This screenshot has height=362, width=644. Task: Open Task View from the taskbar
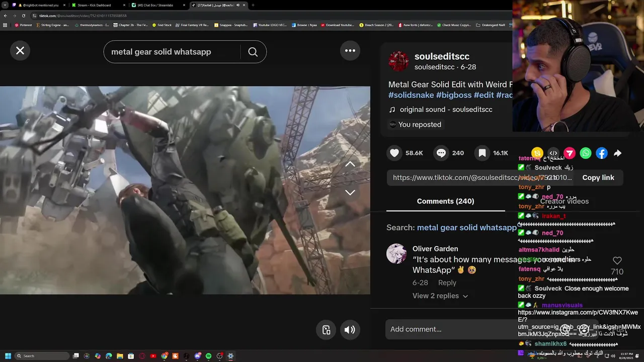(x=76, y=356)
